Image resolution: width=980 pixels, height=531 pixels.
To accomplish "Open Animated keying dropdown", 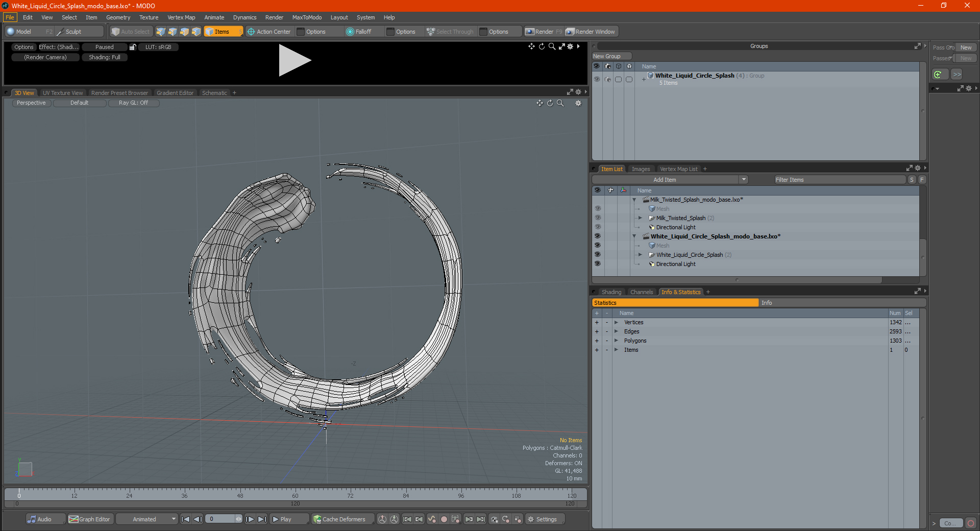I will click(147, 519).
